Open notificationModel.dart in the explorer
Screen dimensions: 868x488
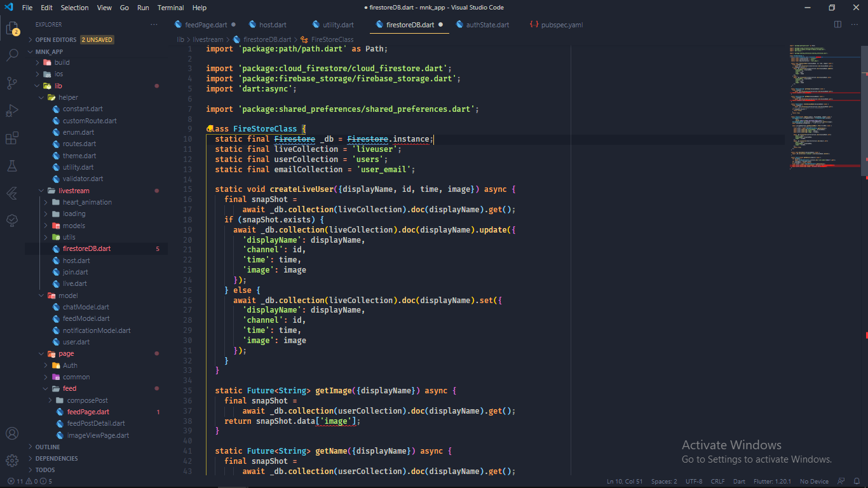[97, 330]
